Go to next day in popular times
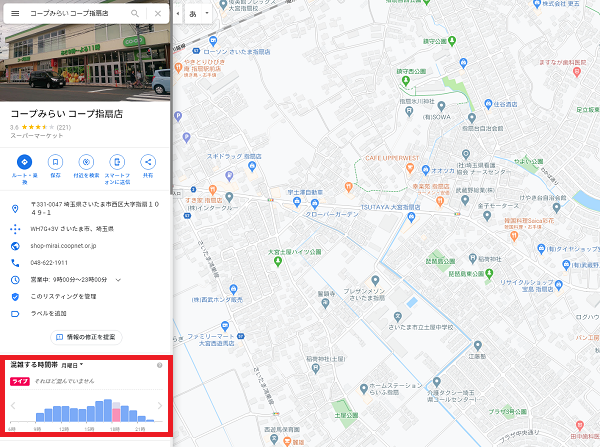Screen dimensions: 601x447 [x=160, y=406]
